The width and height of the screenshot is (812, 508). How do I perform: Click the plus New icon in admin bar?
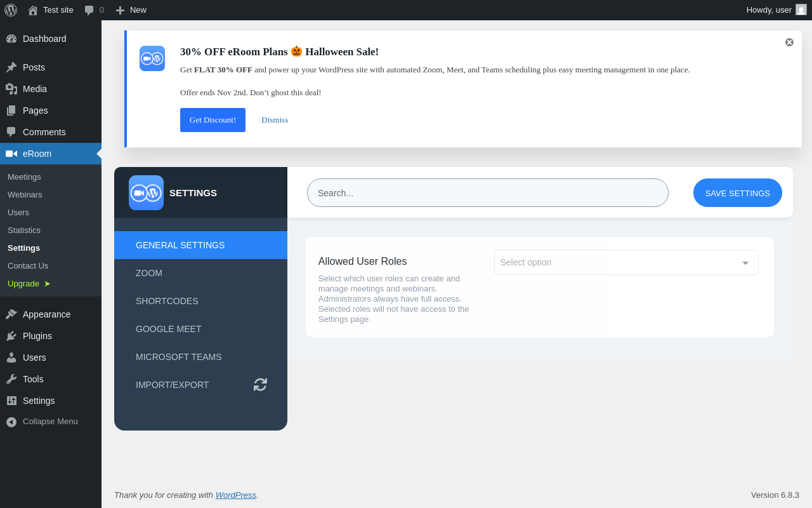(x=120, y=10)
